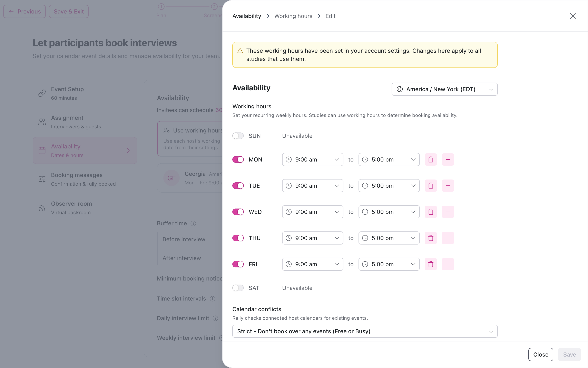Viewport: 588px width, 368px height.
Task: Go to Working hours breadcrumb
Action: click(x=293, y=16)
